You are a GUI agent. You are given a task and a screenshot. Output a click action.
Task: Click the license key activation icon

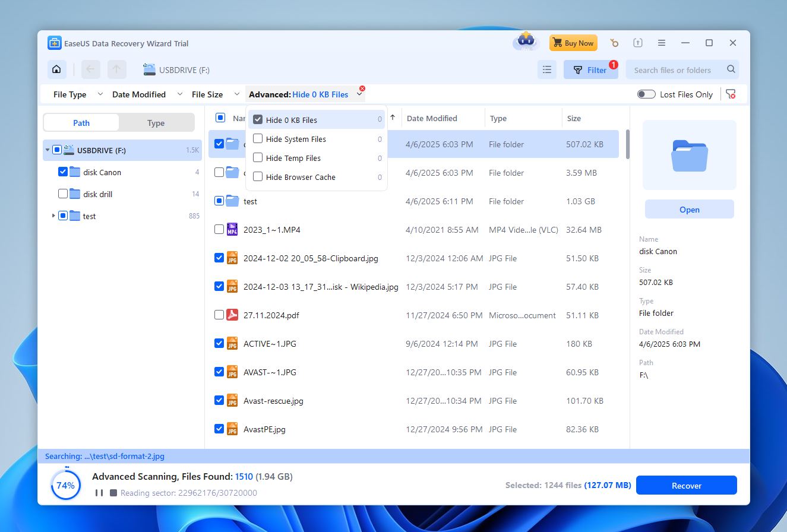[614, 43]
